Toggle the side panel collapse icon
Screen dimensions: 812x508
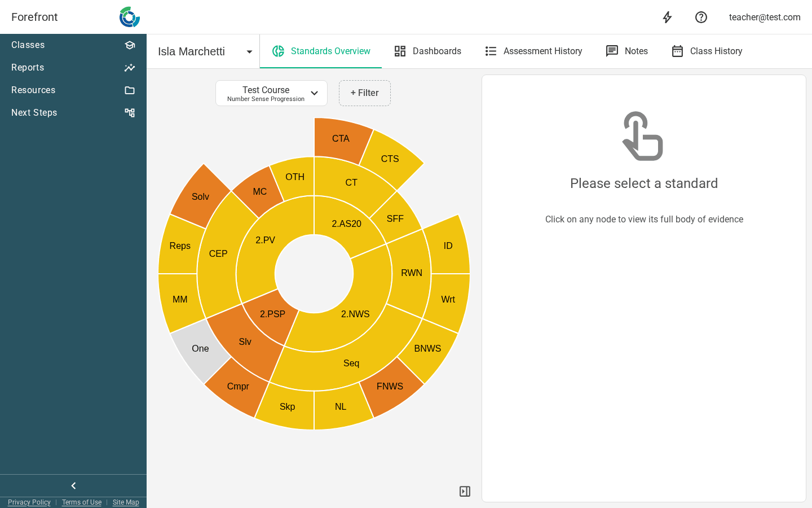[x=465, y=491]
